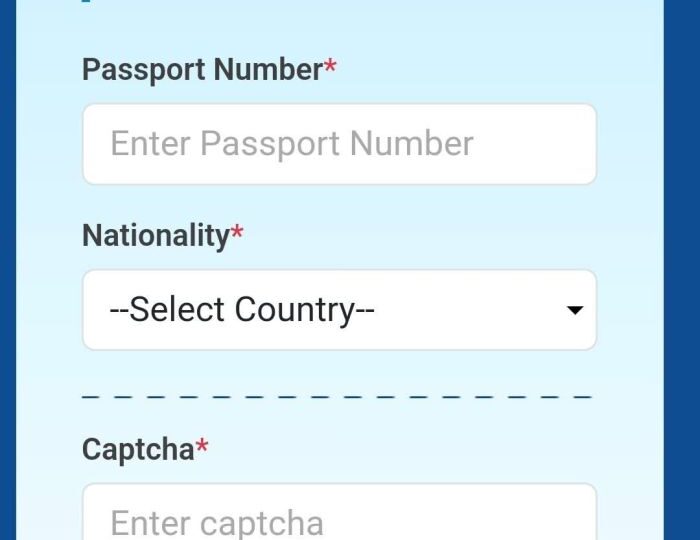This screenshot has width=700, height=540.
Task: Click the teal mark above Passport Number
Action: 86,2
